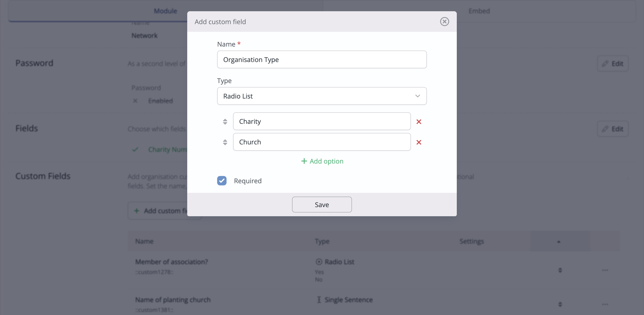
Task: Click the Name column header
Action: pyautogui.click(x=144, y=241)
